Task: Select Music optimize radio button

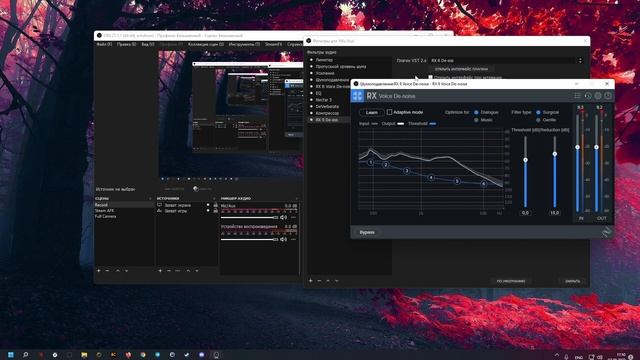Action: pyautogui.click(x=476, y=120)
